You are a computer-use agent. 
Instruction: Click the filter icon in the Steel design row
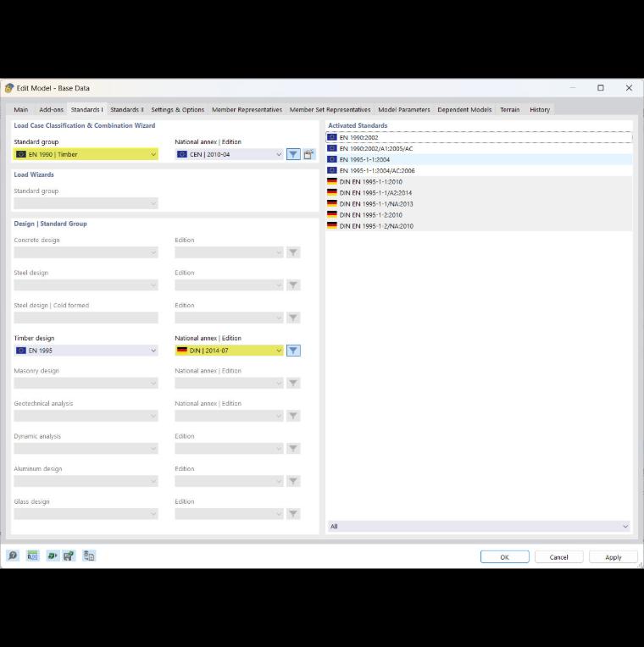(x=293, y=285)
